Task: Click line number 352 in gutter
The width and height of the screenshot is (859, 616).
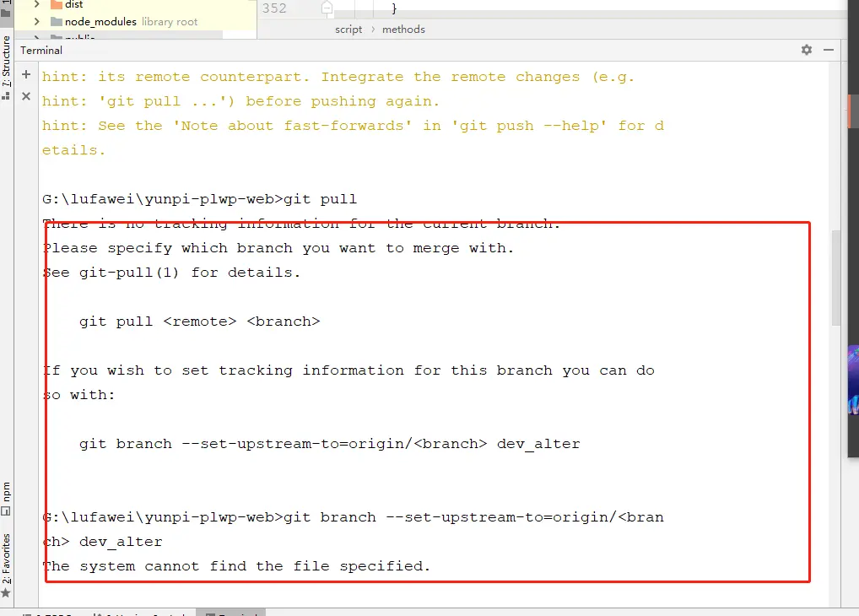Action: click(274, 8)
